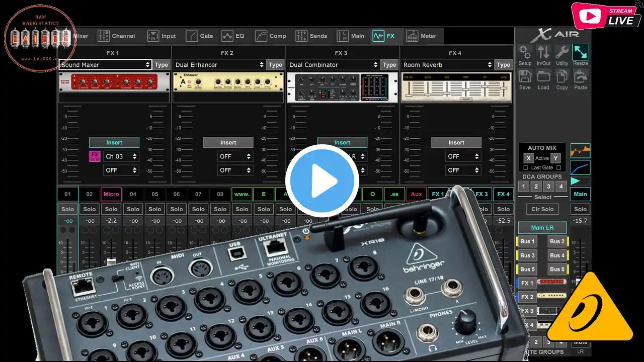The image size is (644, 362).
Task: Open the upper OFF dropdown in FX 2
Action: point(235,156)
